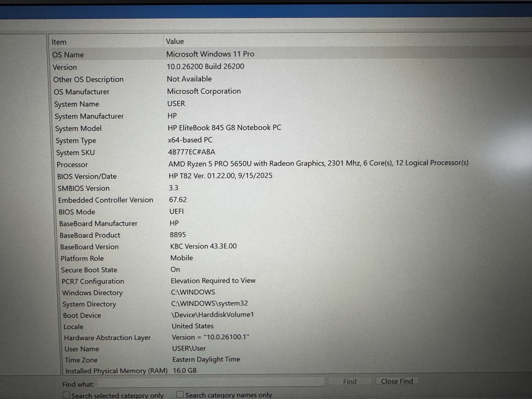Click 'Microsoft Corporation' value
This screenshot has height=399, width=532.
(x=204, y=91)
